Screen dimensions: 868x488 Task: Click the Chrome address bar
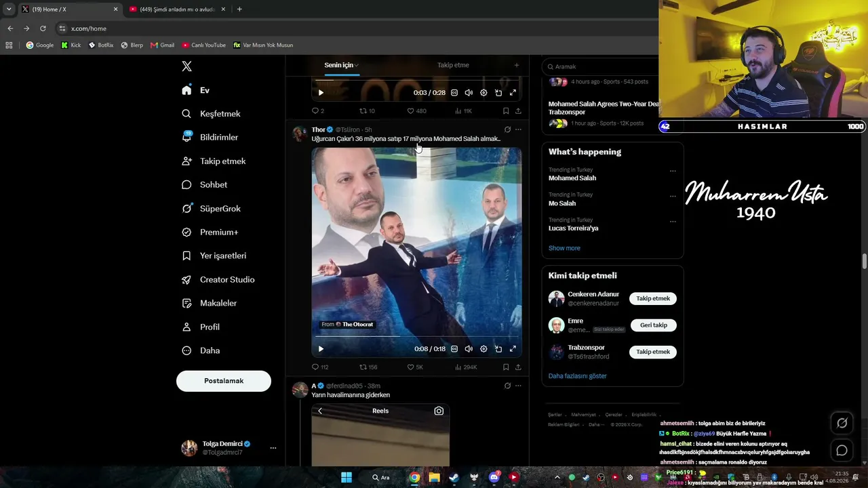point(353,28)
